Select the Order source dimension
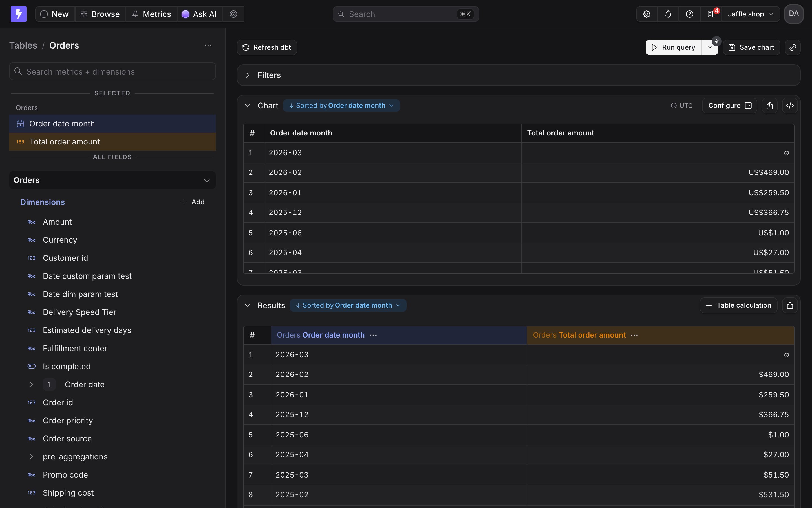 [112, 439]
